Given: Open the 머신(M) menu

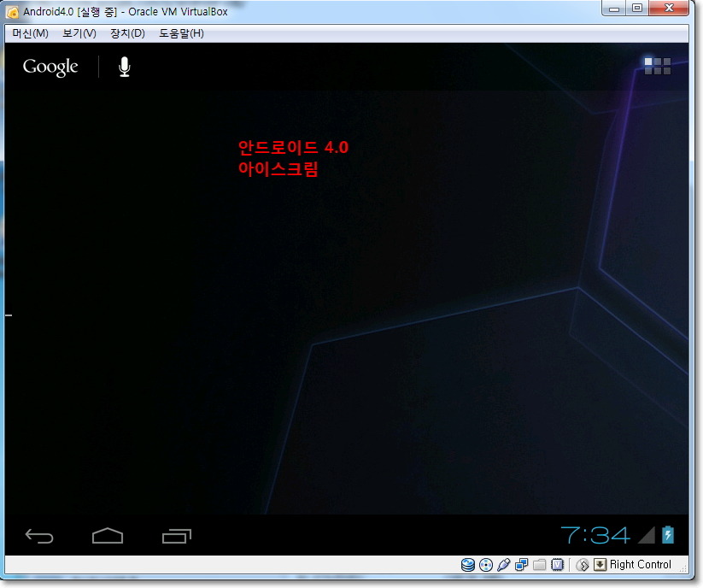Looking at the screenshot, I should point(27,32).
